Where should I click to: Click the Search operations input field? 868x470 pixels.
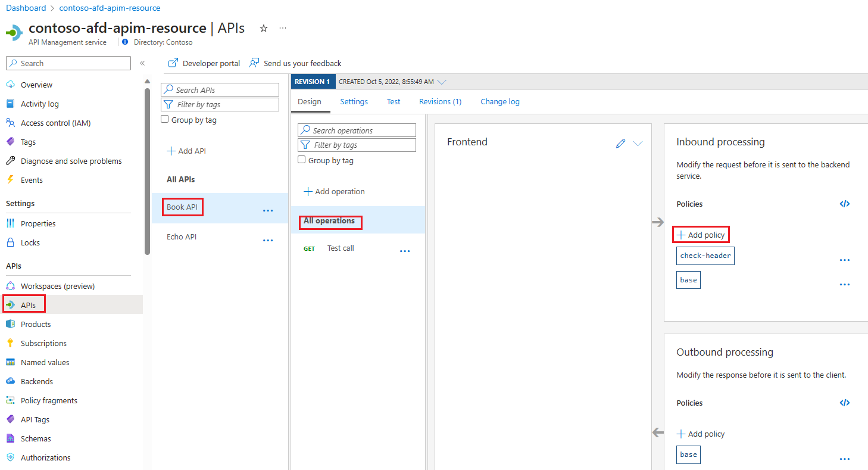357,130
